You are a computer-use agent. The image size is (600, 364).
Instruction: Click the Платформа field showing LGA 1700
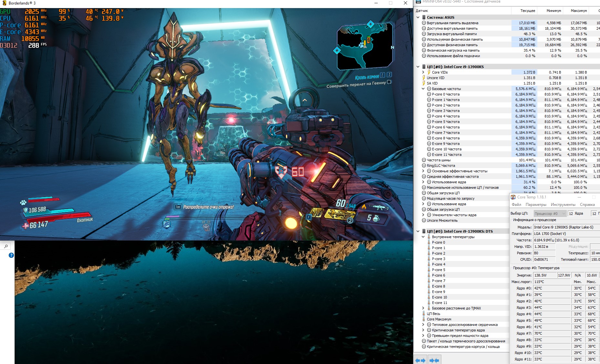point(566,234)
